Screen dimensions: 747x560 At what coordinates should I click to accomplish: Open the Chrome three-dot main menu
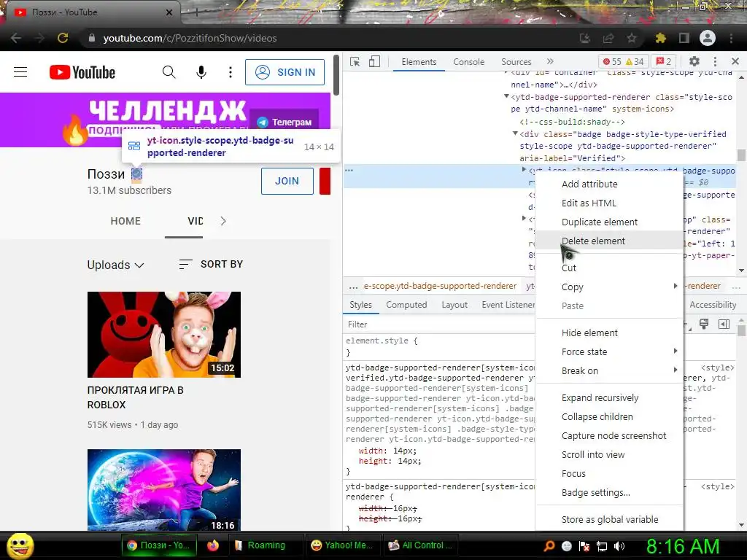pyautogui.click(x=731, y=38)
